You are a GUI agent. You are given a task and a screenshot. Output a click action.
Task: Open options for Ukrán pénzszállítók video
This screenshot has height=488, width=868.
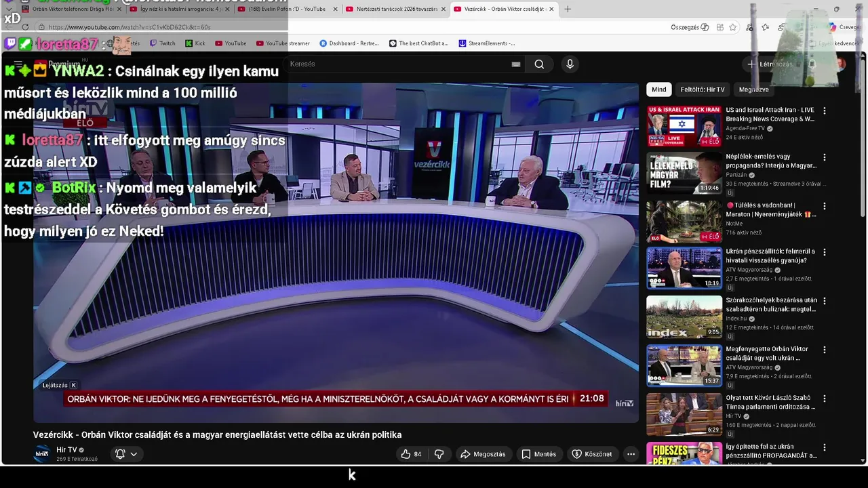tap(825, 252)
